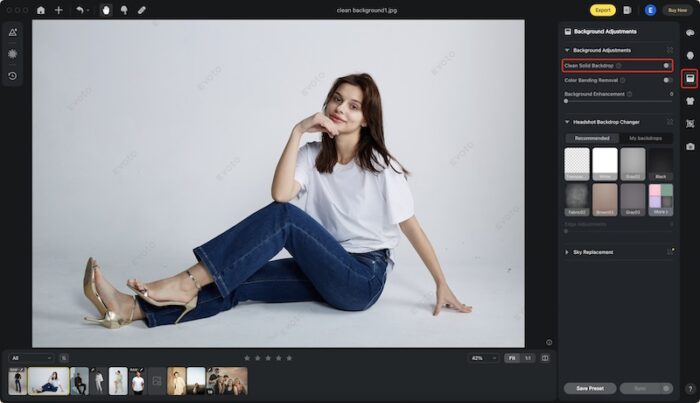
Task: Open the clothing adjustments shirt icon
Action: tap(690, 101)
